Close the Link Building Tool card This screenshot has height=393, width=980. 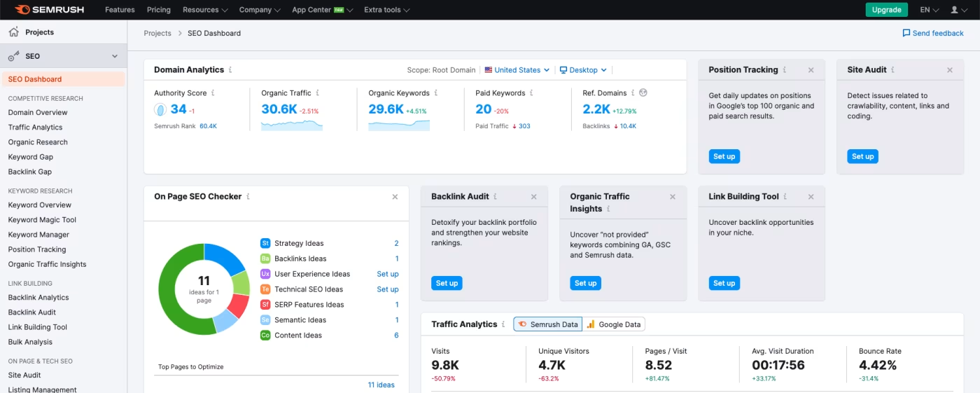click(811, 197)
